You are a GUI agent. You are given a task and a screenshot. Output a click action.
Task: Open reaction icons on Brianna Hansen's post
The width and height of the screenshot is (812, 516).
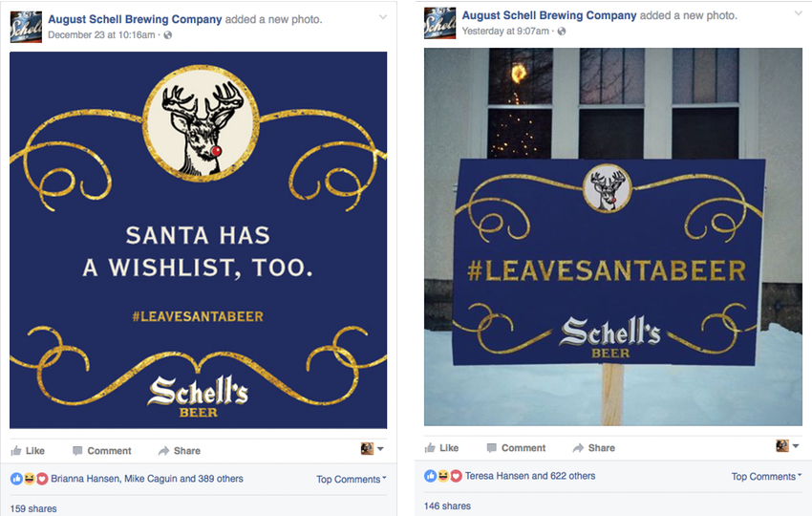point(29,479)
